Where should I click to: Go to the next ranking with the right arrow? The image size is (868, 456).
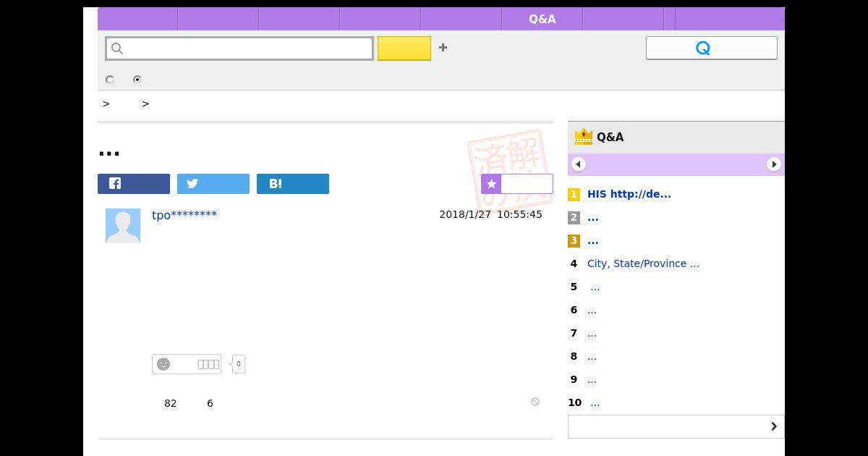773,164
